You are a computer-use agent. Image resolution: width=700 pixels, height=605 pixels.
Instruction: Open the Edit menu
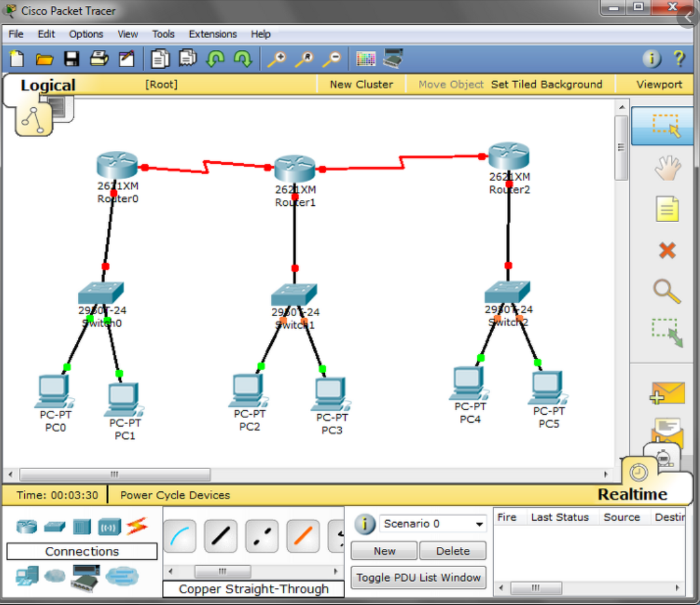[46, 34]
